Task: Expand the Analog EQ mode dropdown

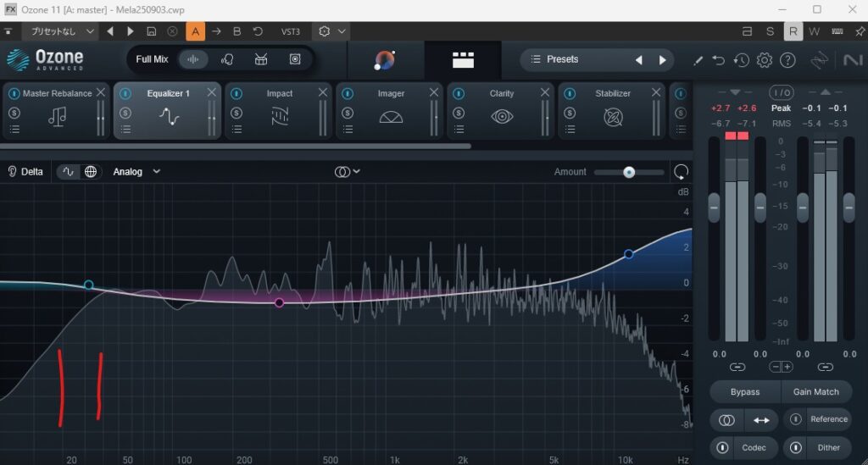Action: tap(136, 172)
